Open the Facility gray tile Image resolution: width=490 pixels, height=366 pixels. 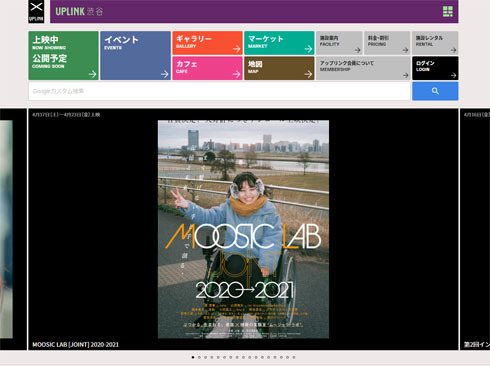tap(339, 43)
